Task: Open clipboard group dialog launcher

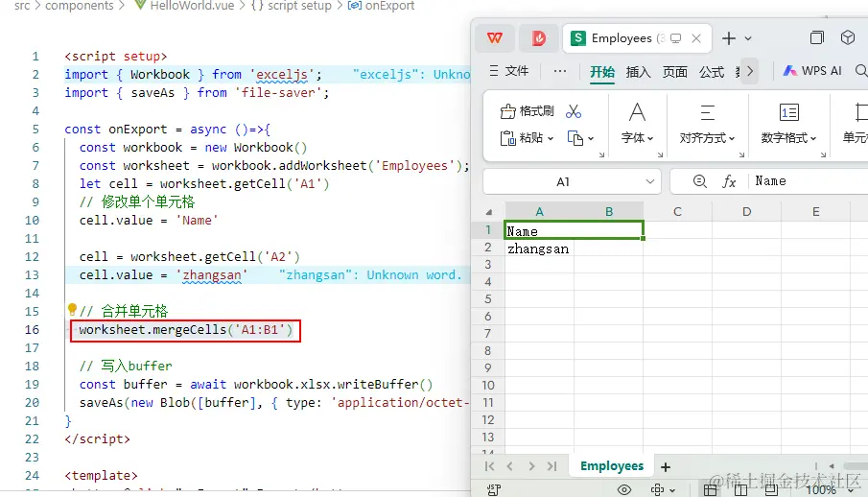Action: coord(601,154)
